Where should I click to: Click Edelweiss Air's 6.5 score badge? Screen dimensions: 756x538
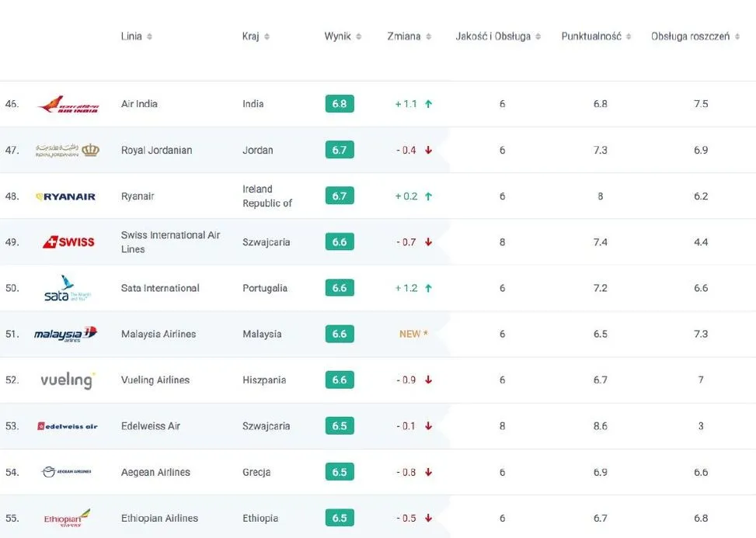(340, 425)
